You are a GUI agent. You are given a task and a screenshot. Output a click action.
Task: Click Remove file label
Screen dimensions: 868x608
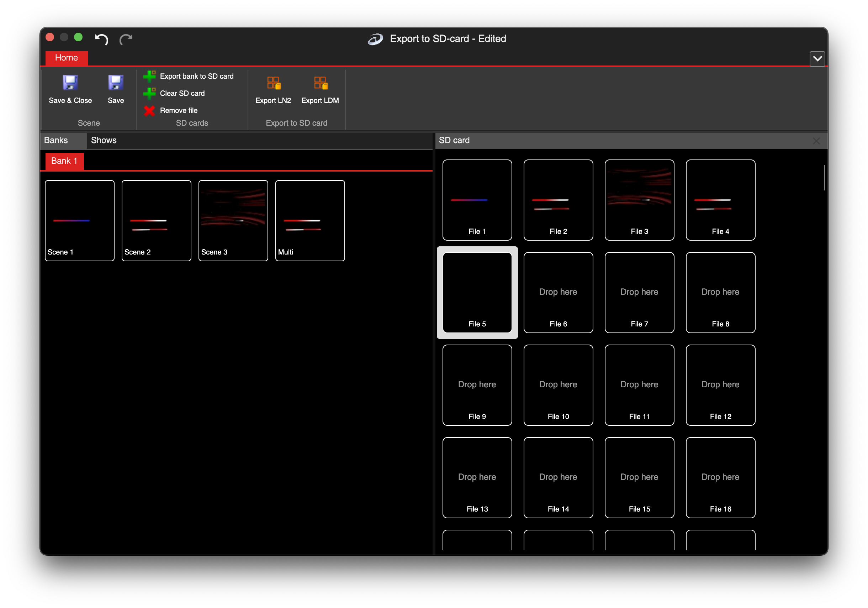tap(179, 110)
